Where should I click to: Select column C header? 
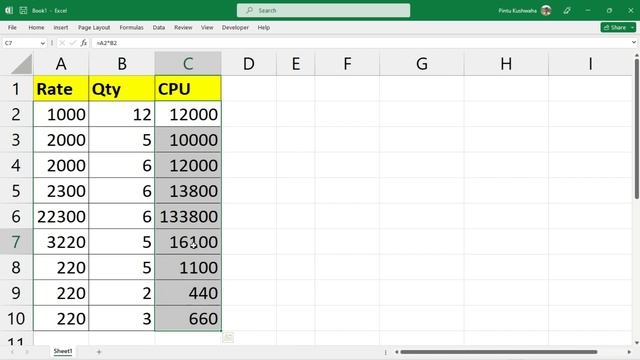(188, 64)
